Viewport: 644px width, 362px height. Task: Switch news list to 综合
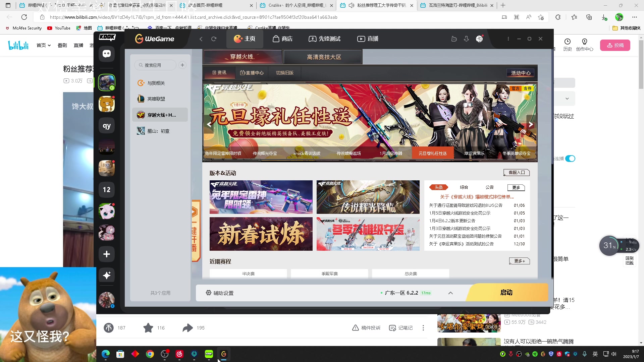[464, 187]
